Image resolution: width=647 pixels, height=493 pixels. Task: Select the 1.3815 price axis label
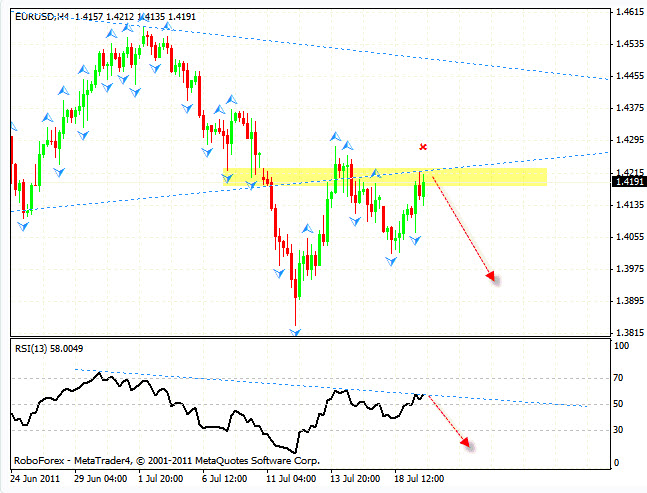pyautogui.click(x=630, y=333)
